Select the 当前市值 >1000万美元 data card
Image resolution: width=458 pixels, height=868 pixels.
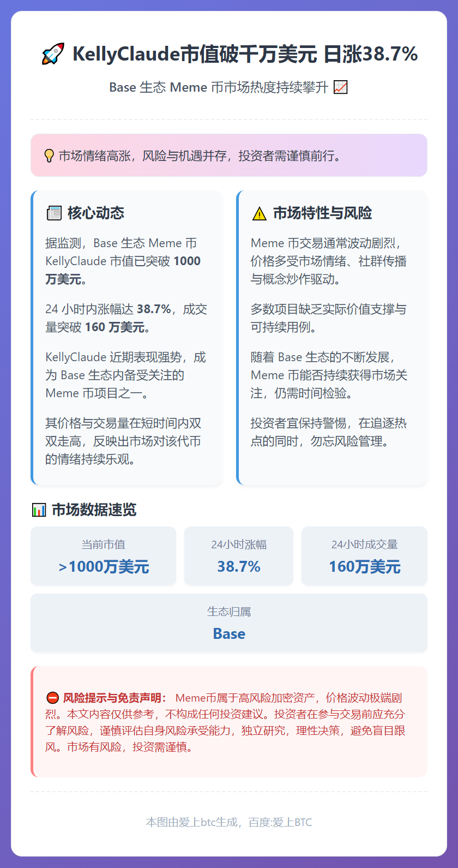(x=104, y=556)
